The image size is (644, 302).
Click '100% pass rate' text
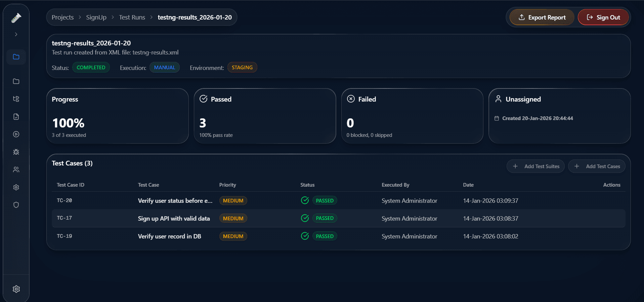click(216, 135)
